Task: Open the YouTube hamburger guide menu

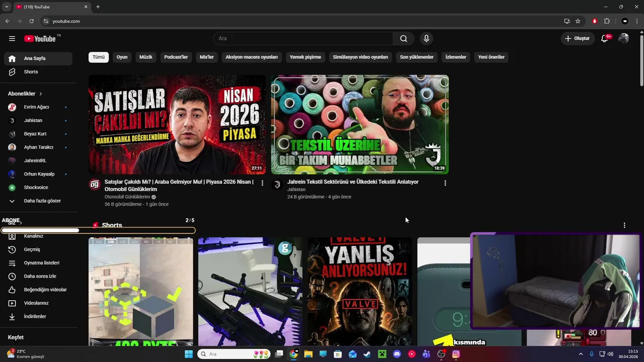Action: pyautogui.click(x=12, y=39)
